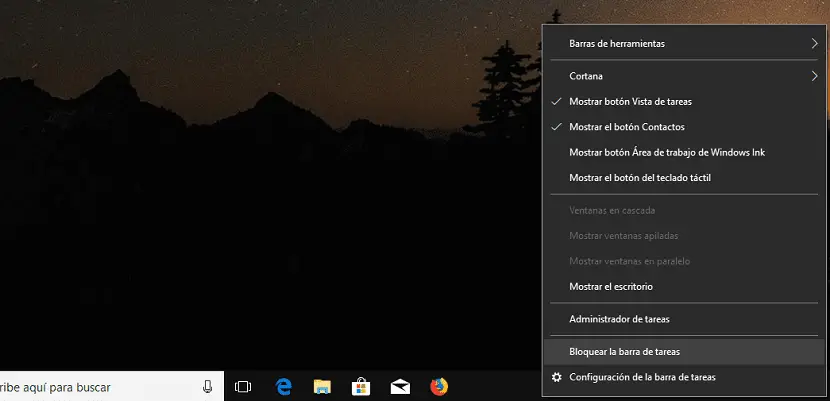Click the microphone icon in search box

tap(207, 387)
